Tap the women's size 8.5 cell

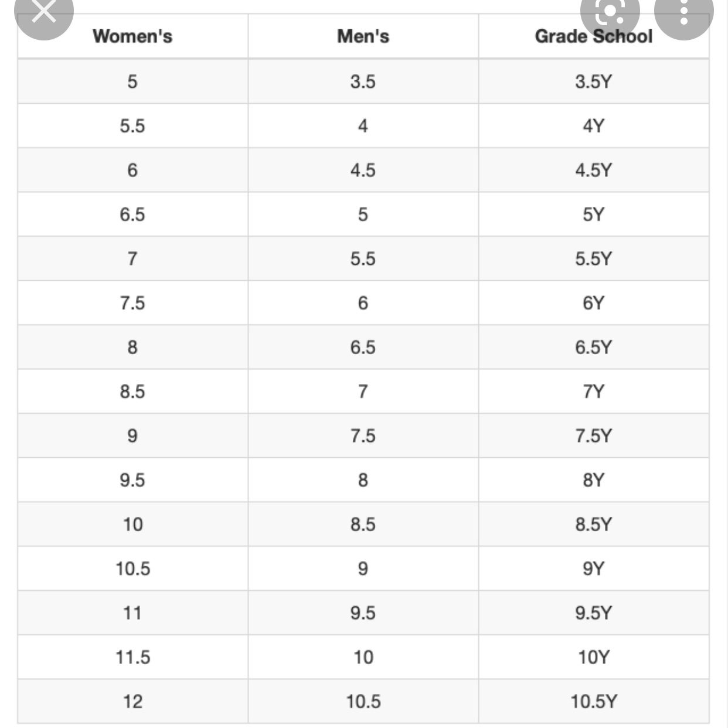(132, 392)
